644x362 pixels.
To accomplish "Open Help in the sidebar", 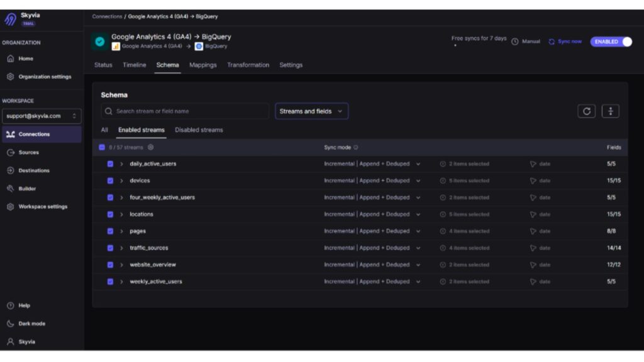I will tap(18, 305).
